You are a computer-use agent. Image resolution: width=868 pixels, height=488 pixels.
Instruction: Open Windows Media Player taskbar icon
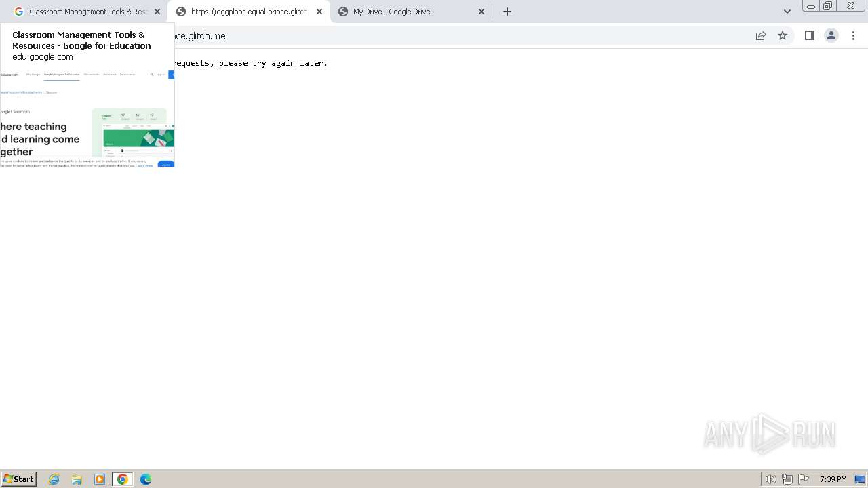click(100, 479)
